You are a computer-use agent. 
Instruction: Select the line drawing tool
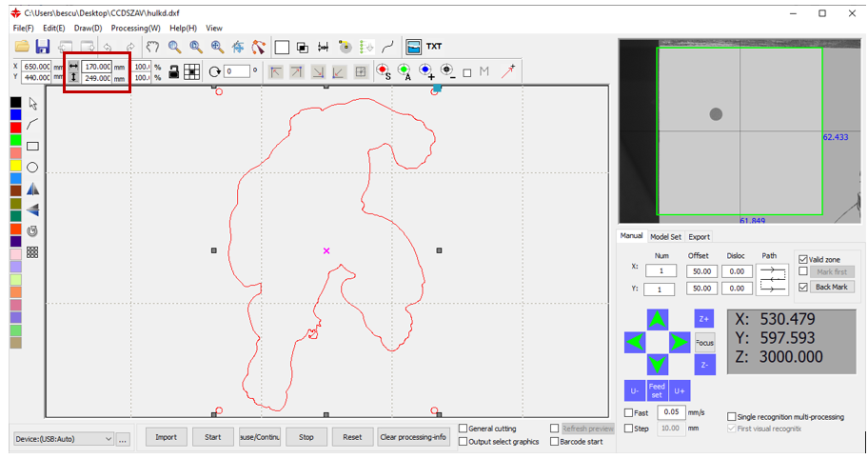click(32, 125)
